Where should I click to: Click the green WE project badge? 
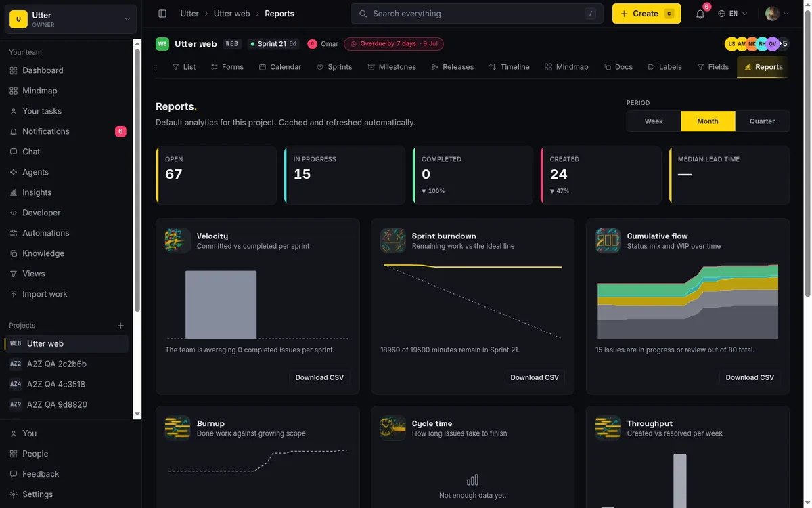coord(162,44)
